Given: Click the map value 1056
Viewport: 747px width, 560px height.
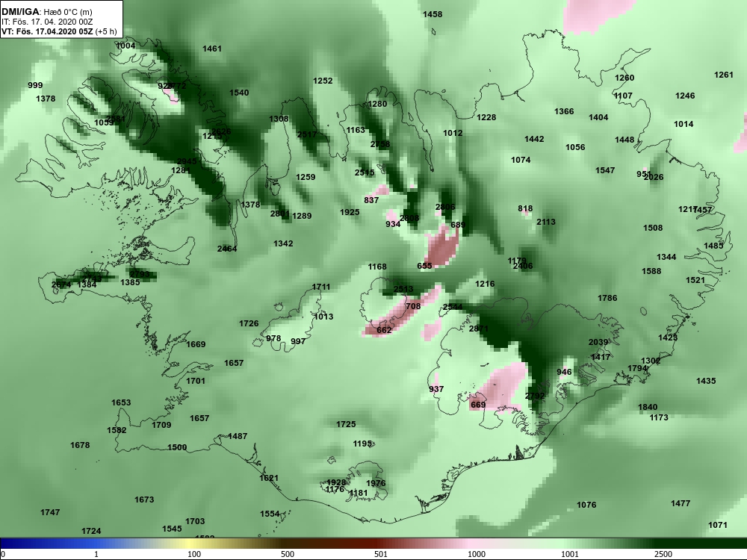Looking at the screenshot, I should [575, 147].
